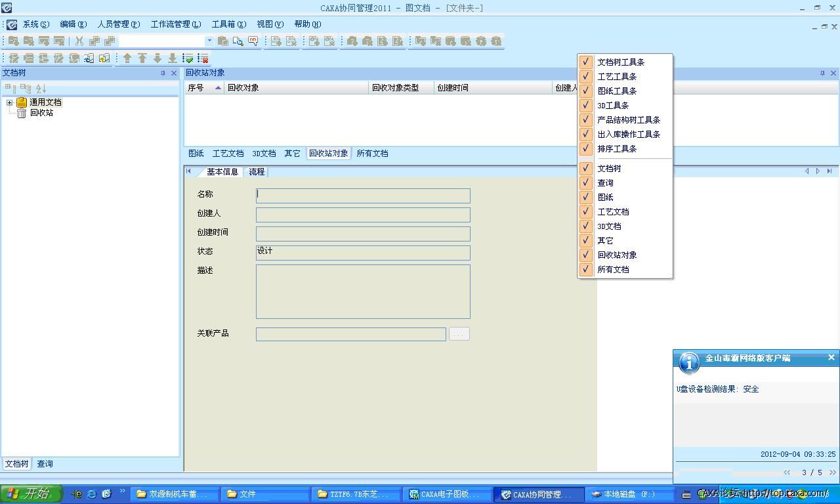This screenshot has width=840, height=504.
Task: Open the 本地磁盘 (F:) taskbar button
Action: point(630,494)
